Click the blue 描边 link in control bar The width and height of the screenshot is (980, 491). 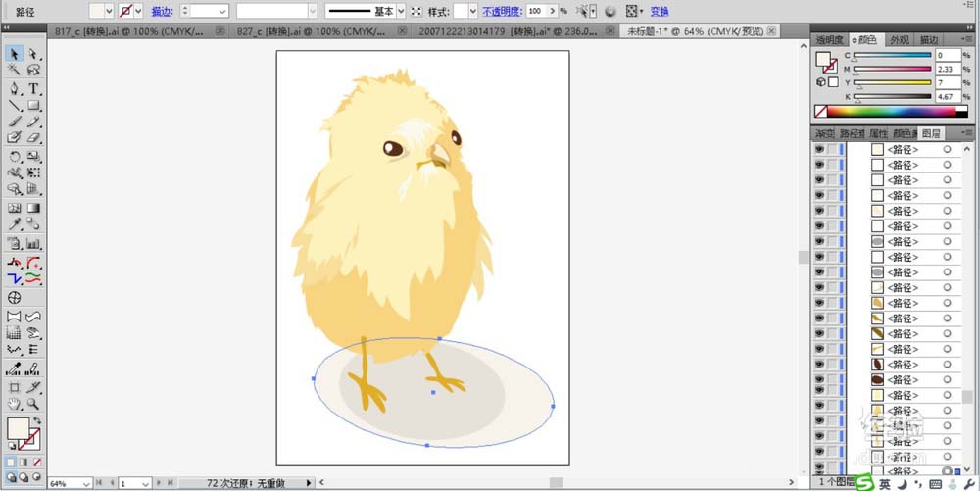click(162, 11)
